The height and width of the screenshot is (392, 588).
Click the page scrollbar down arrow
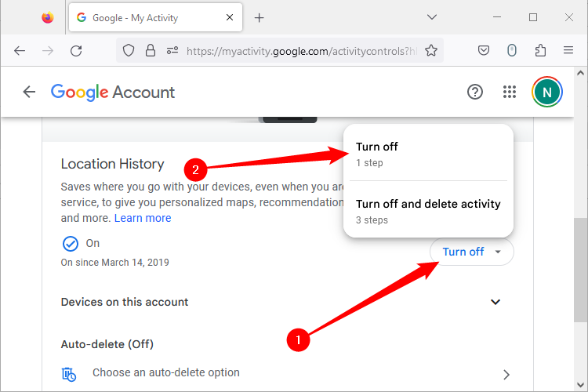coord(580,385)
